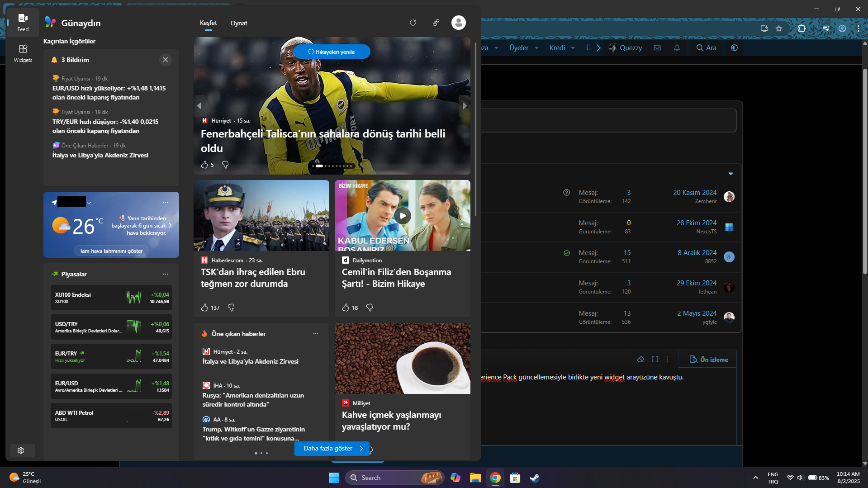Close the 3 Bildirim notifications card
Screen dimensions: 868x488
click(166, 60)
